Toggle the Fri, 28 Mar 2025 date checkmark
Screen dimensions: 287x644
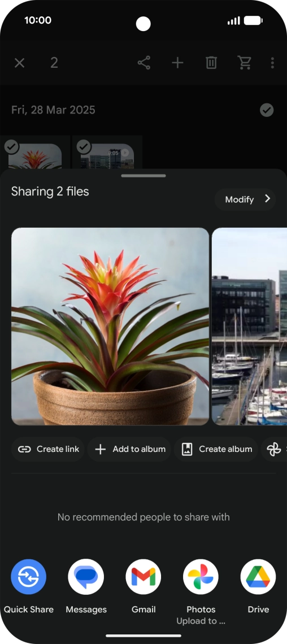[x=267, y=110]
